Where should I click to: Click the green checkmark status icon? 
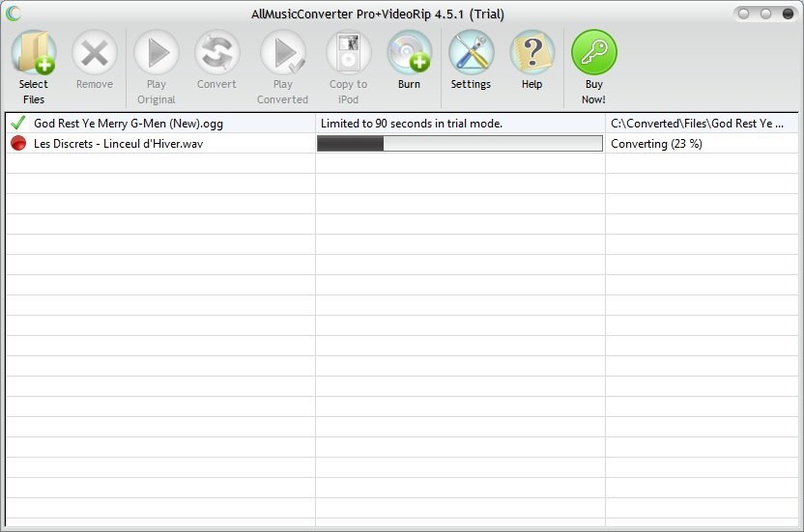coord(18,123)
